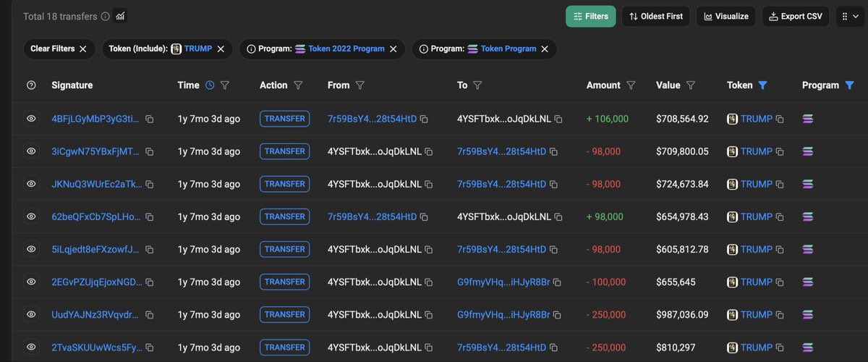Copy signature JKNuQ3WUrEc2aTk
The width and height of the screenshot is (868, 362).
coord(150,184)
